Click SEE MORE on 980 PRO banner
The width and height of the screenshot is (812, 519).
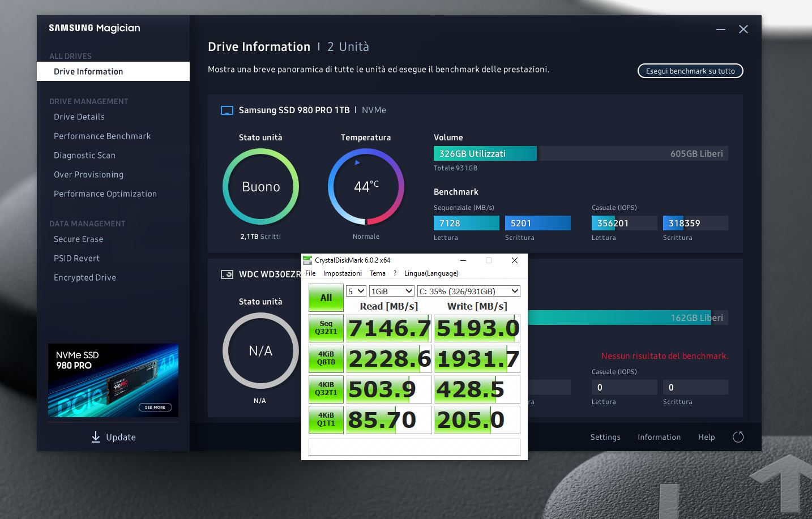coord(155,407)
